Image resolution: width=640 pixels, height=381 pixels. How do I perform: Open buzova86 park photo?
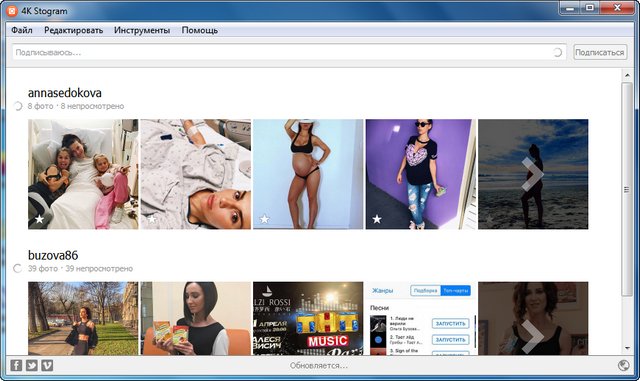(x=83, y=318)
